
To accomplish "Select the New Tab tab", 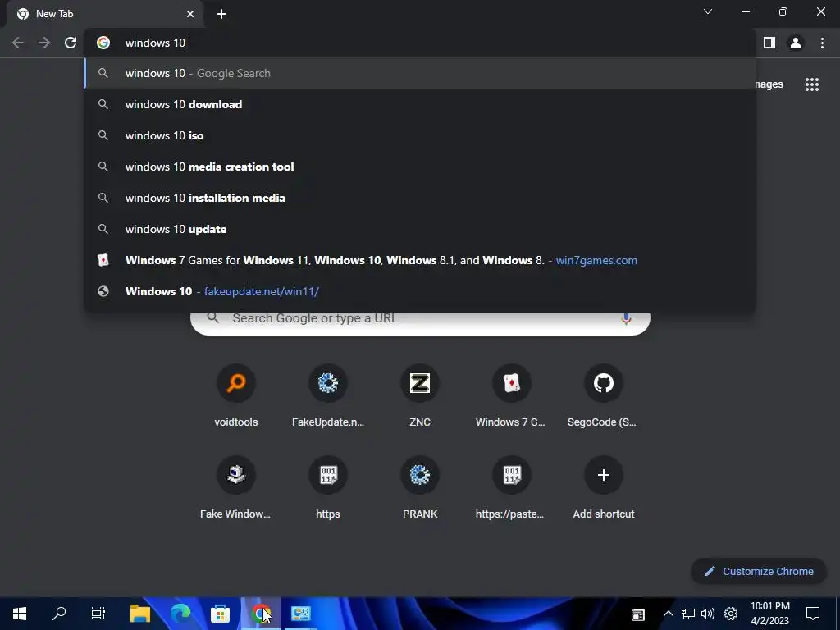I will pos(105,14).
